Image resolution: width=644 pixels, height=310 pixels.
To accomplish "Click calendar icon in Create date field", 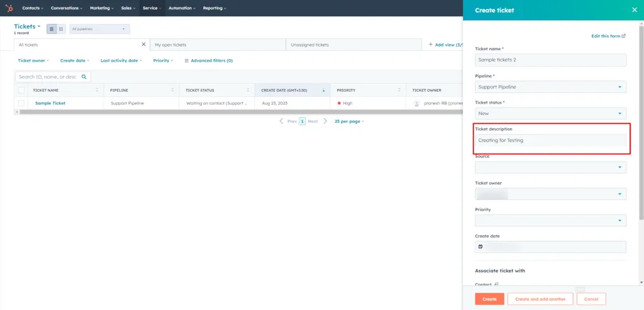I will point(480,246).
